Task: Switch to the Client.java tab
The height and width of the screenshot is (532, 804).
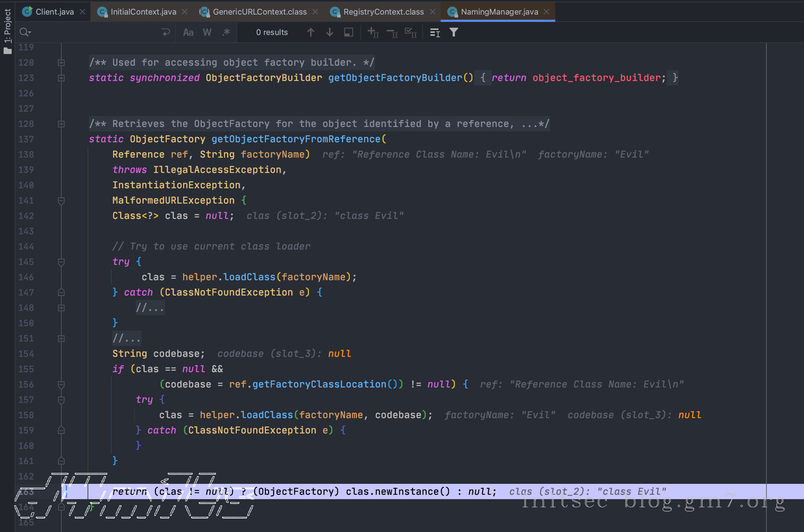Action: click(x=54, y=12)
